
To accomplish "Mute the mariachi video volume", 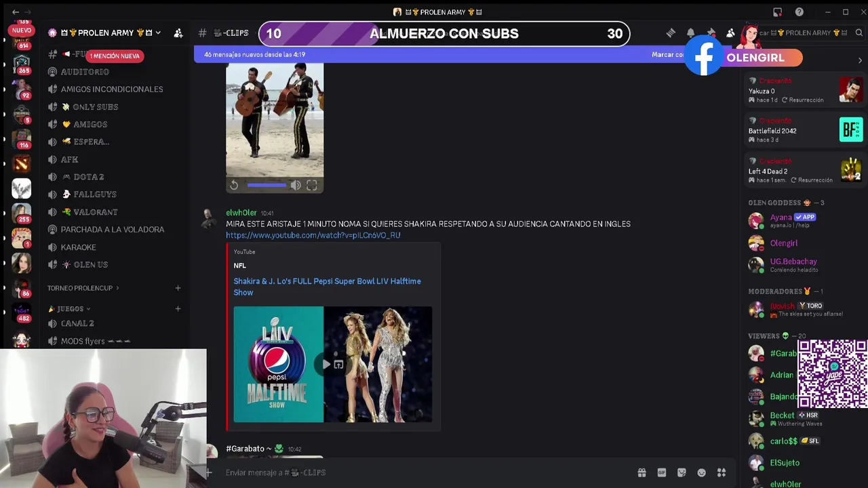I will [296, 185].
